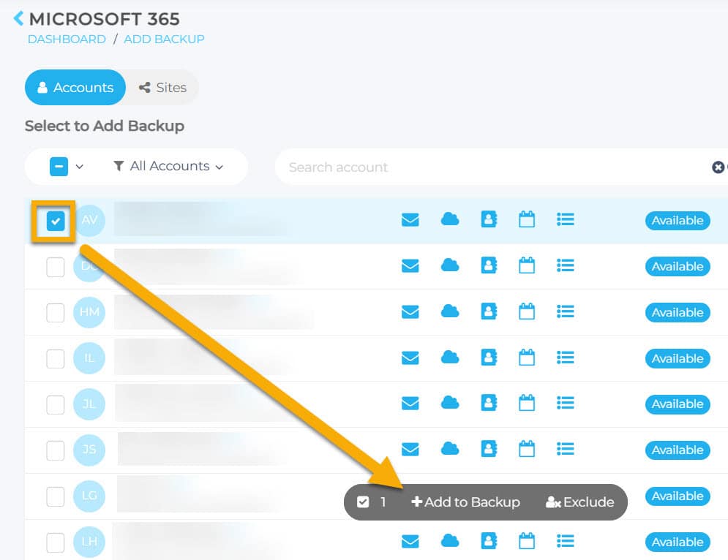The image size is (728, 560).
Task: Click the cloud icon in the HM row
Action: [449, 311]
